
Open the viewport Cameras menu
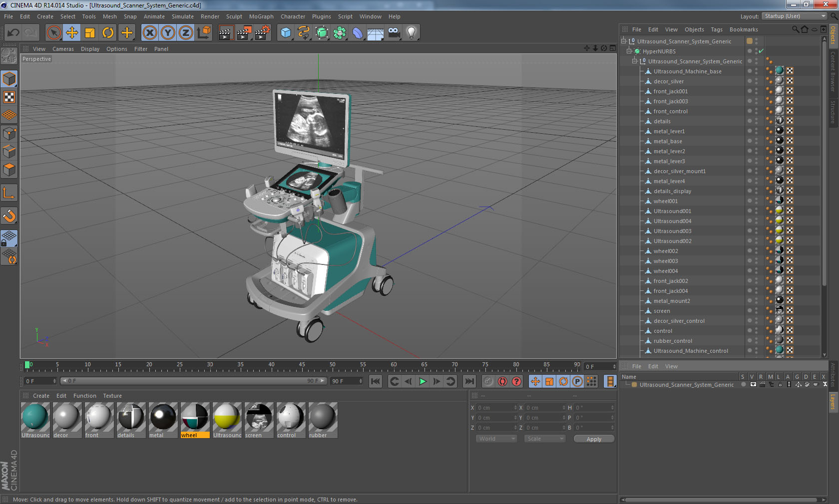[x=63, y=49]
